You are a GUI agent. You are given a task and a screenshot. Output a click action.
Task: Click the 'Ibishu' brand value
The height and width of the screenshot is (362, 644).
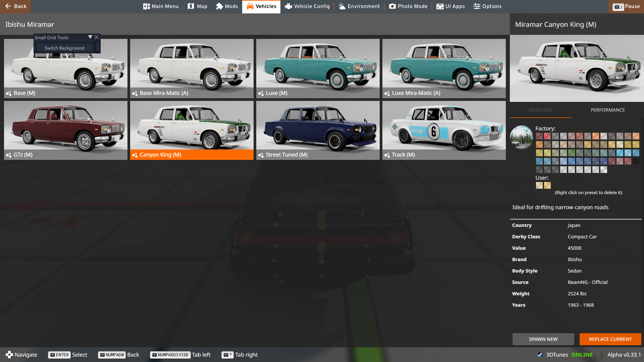tap(575, 259)
